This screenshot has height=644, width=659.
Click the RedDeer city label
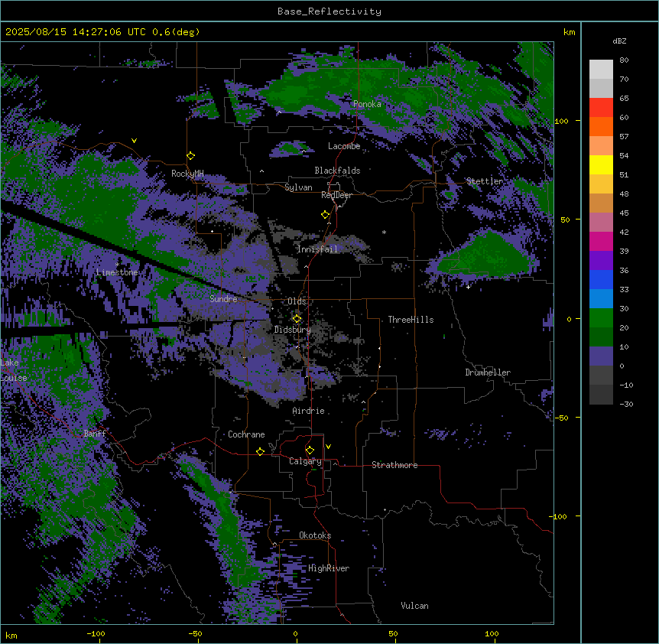pyautogui.click(x=336, y=195)
